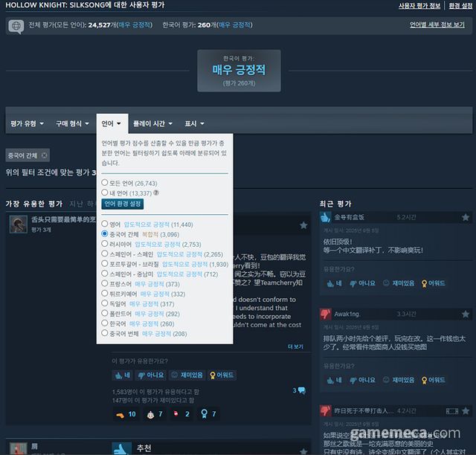Open the 구매 형식 filter dropdown
The height and width of the screenshot is (455, 476).
[x=72, y=123]
